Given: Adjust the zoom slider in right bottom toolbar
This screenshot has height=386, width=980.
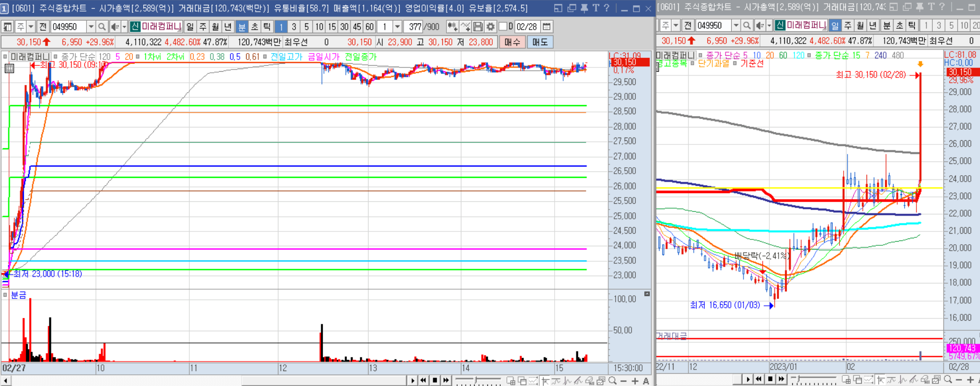Looking at the screenshot, I should 798,380.
